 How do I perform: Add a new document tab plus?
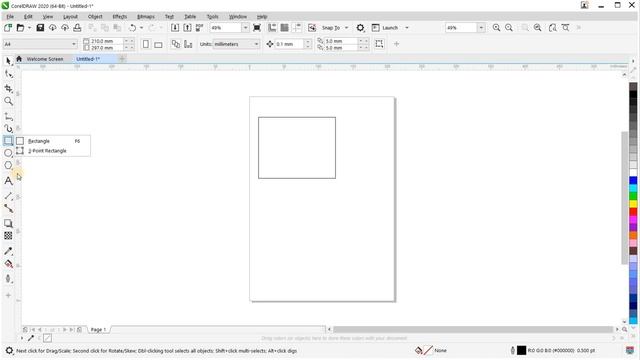[122, 59]
